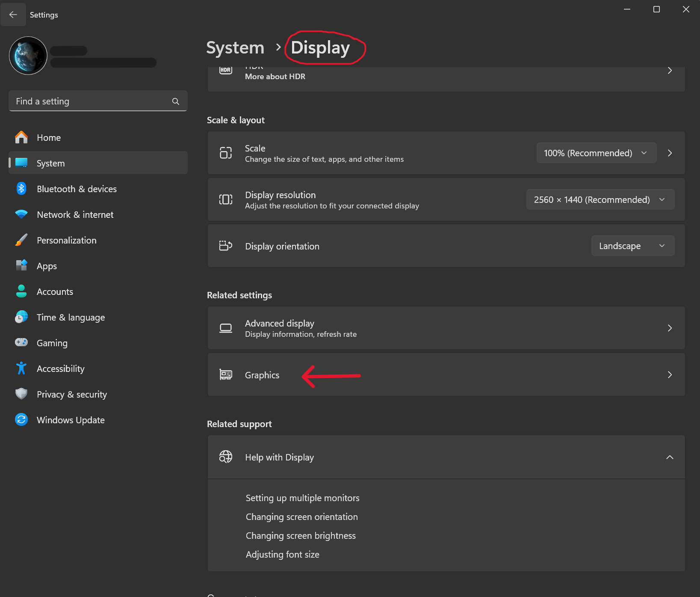Click the Advanced display monitor icon
This screenshot has width=700, height=597.
point(225,328)
